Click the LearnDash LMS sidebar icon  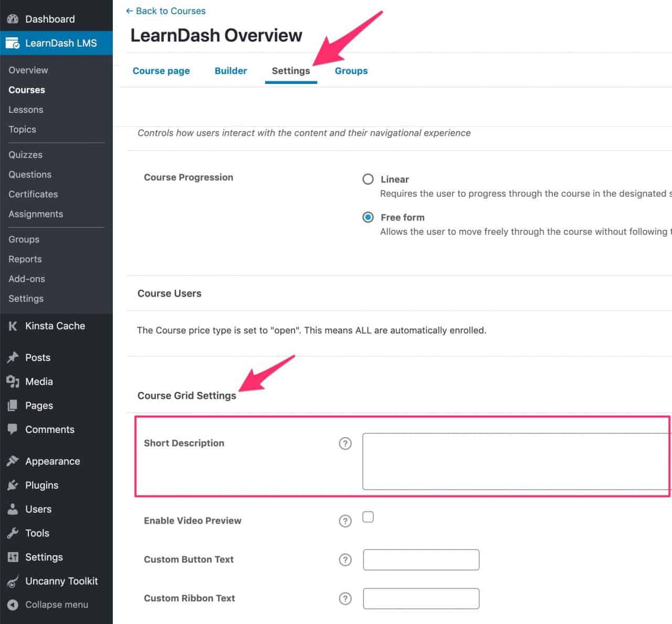[13, 43]
